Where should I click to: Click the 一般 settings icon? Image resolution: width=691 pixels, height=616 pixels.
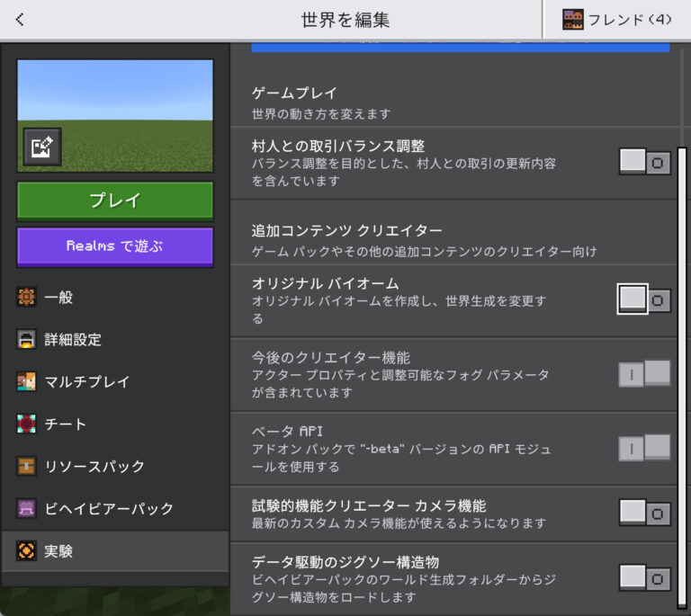click(27, 298)
